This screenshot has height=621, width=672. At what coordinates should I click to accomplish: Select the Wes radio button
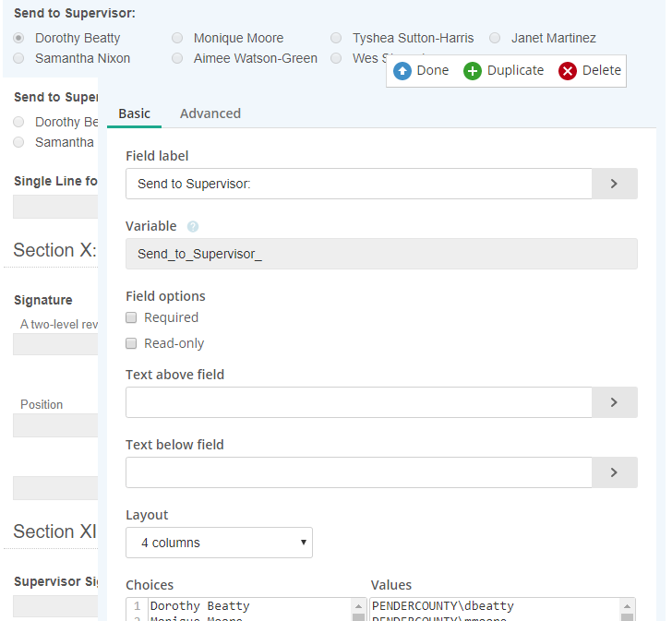coord(336,58)
